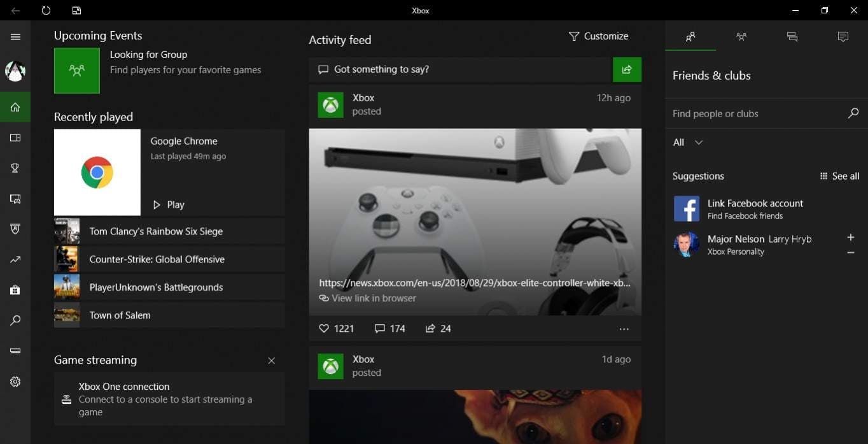This screenshot has width=868, height=444.
Task: Switch to the Activity alerts tab
Action: pyautogui.click(x=843, y=37)
